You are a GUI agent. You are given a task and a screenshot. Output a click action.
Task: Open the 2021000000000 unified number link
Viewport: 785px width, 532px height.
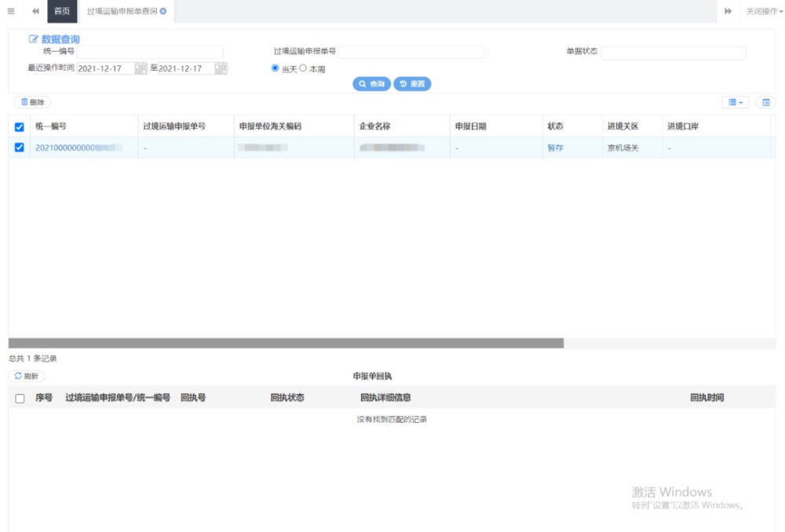[78, 148]
